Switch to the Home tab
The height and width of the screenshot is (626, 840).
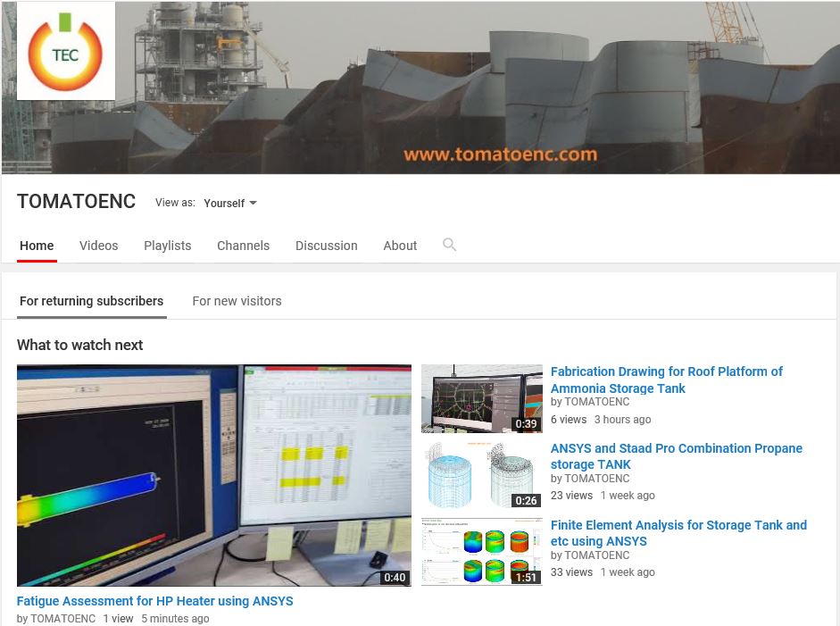(37, 246)
